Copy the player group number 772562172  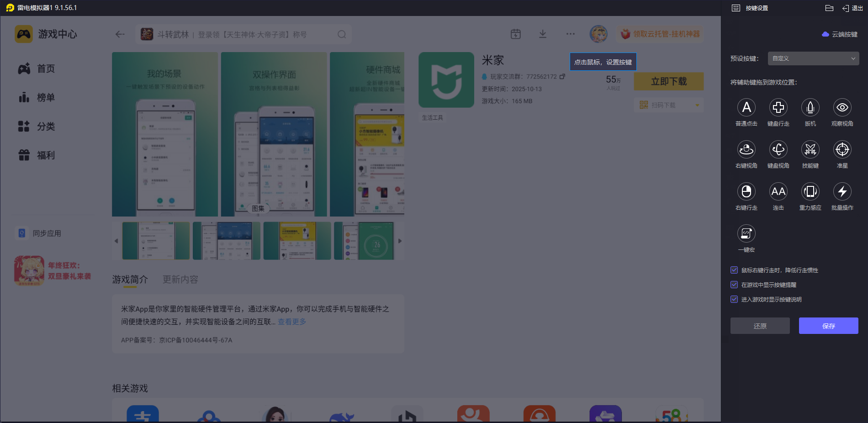[562, 76]
